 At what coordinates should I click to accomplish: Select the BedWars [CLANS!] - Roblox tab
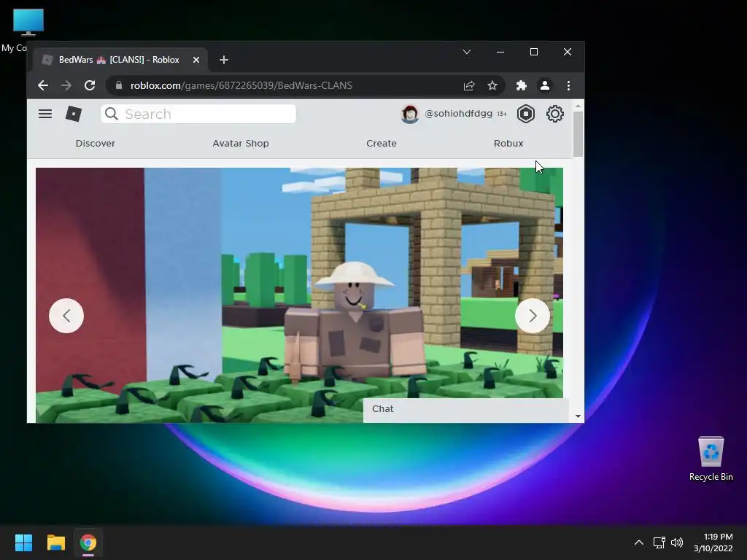pos(119,60)
